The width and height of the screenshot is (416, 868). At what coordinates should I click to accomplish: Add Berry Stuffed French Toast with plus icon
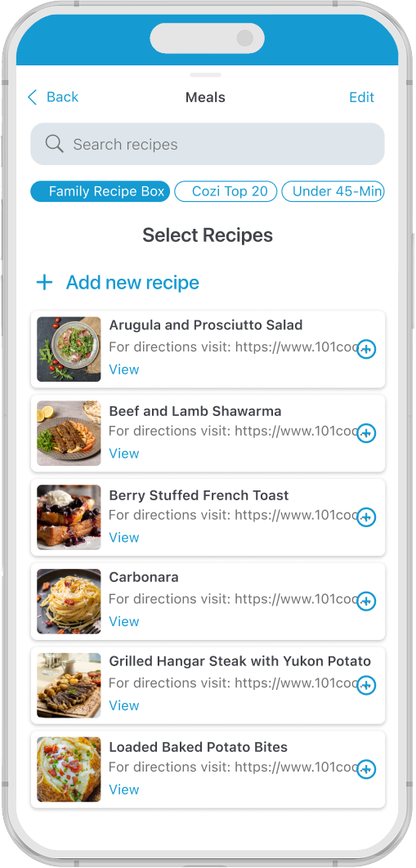click(x=366, y=517)
